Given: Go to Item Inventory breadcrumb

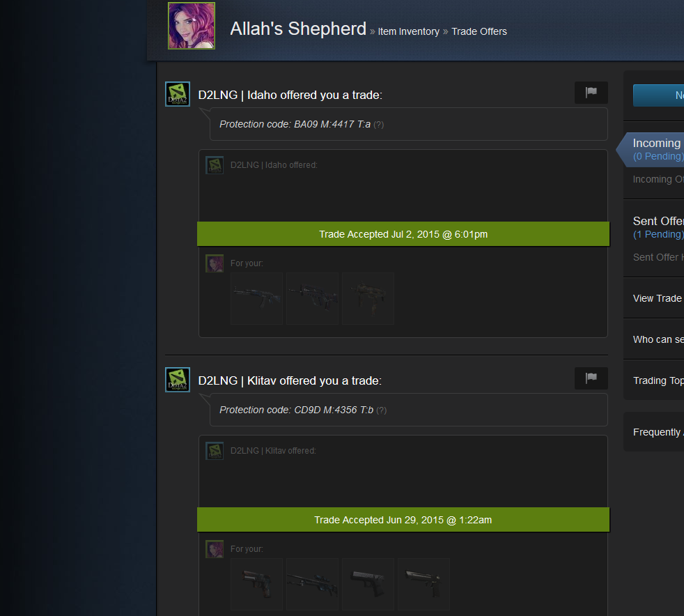Looking at the screenshot, I should [x=408, y=31].
